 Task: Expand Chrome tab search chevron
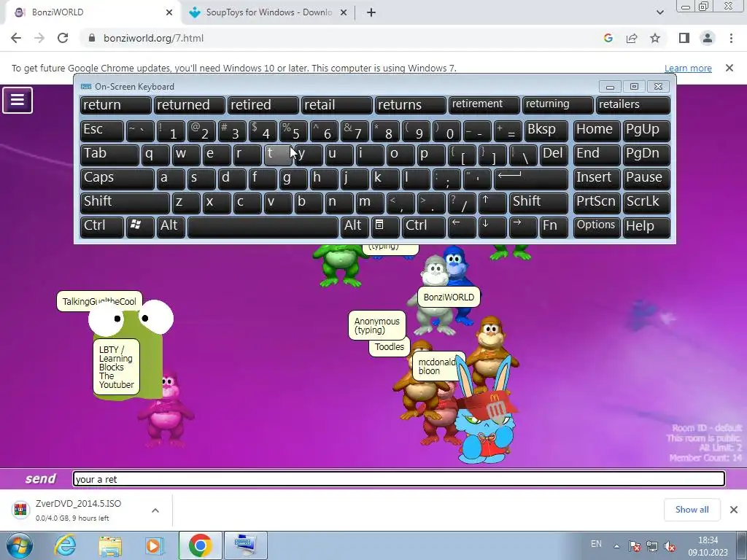[659, 12]
